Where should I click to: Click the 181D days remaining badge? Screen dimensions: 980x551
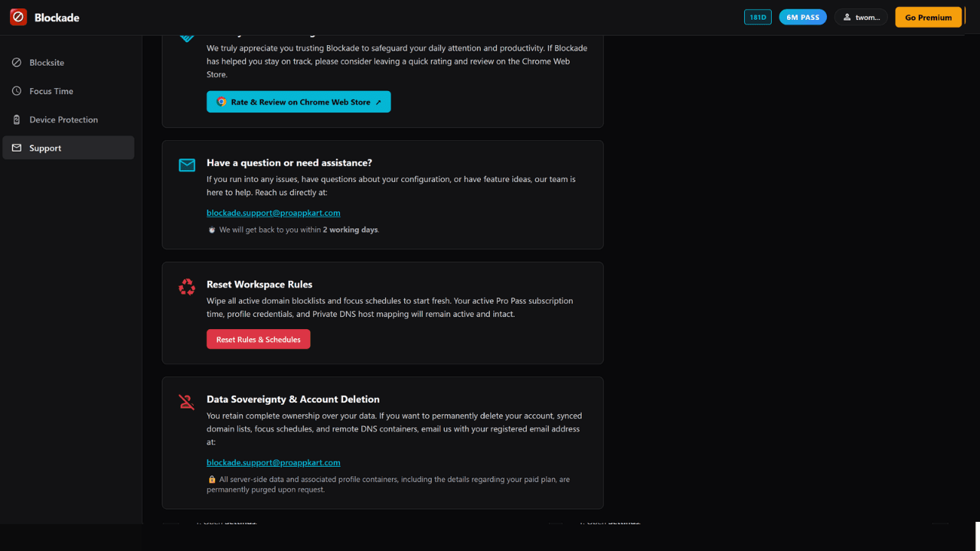(x=758, y=17)
